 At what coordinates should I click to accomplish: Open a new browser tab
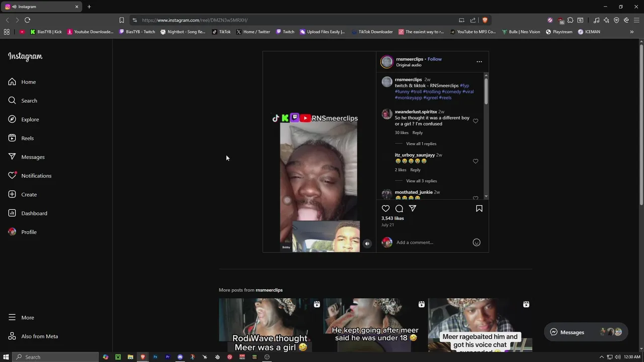[89, 7]
